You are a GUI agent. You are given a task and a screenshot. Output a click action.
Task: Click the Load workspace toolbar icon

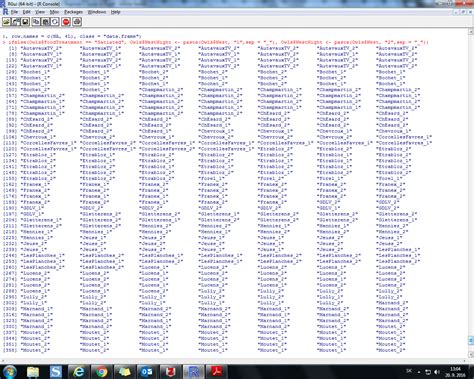coord(16,22)
